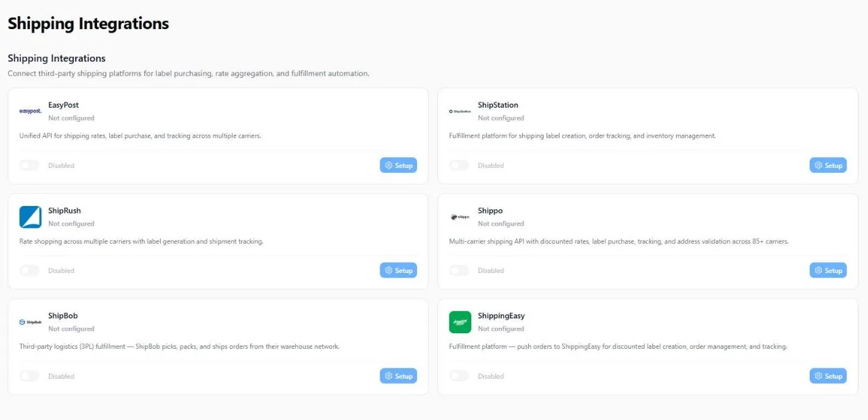868x420 pixels.
Task: Click EasyPost's Disabled label
Action: point(61,165)
